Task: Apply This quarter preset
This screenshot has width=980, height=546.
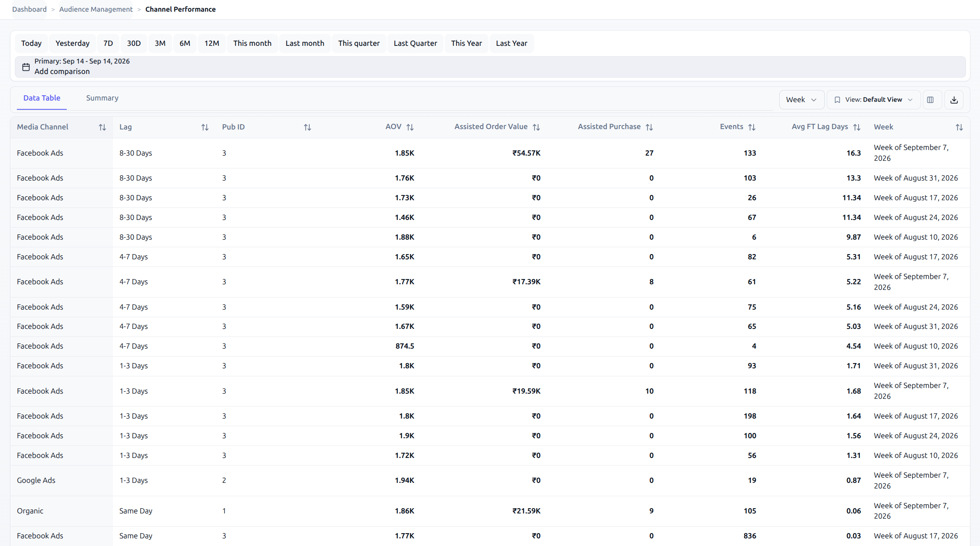Action: pos(359,43)
